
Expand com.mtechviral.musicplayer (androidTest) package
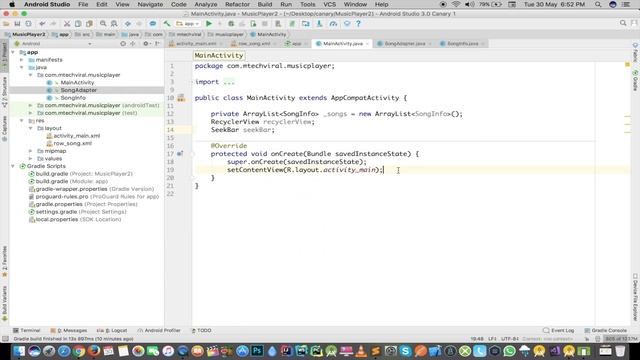coord(31,105)
